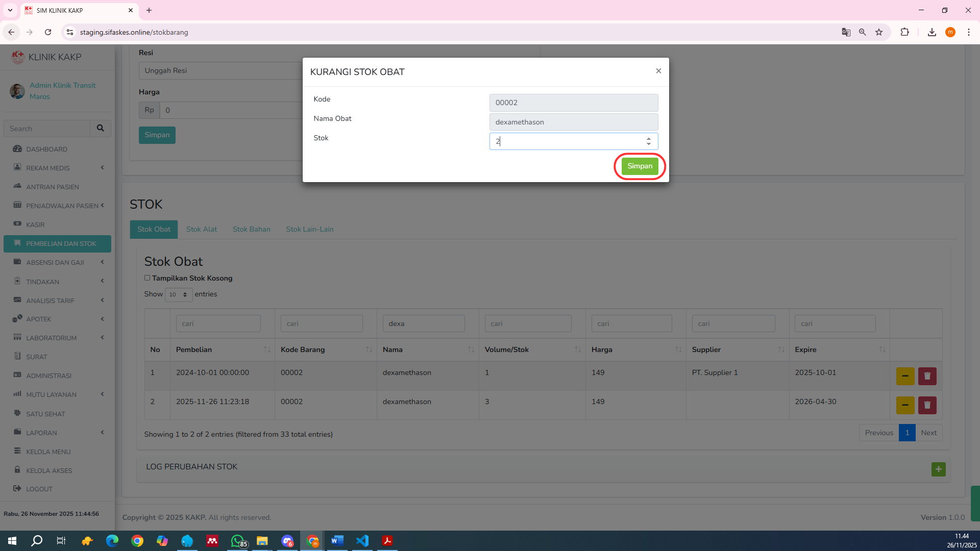Click yellow minus icon for row 1
This screenshot has height=551, width=980.
905,377
